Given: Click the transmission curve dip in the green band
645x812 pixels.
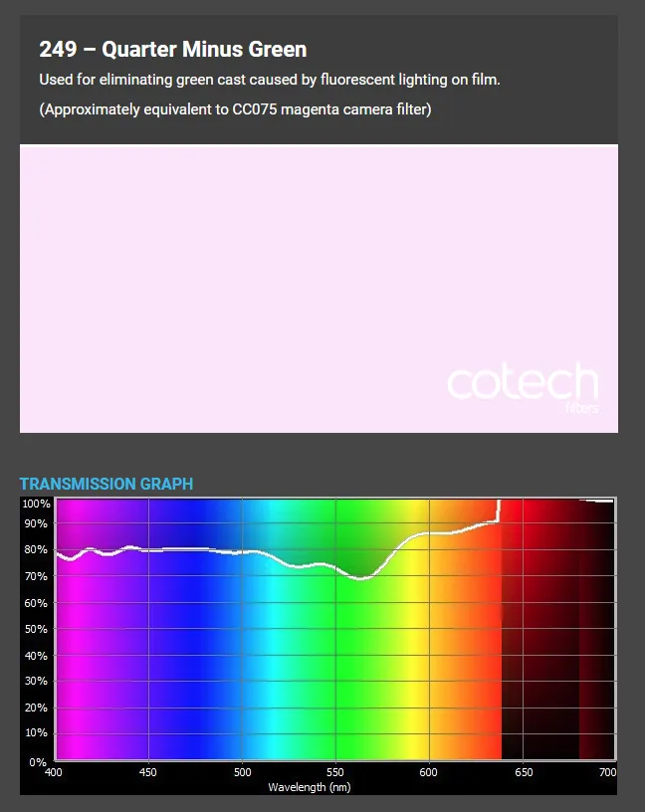Looking at the screenshot, I should click(x=362, y=577).
